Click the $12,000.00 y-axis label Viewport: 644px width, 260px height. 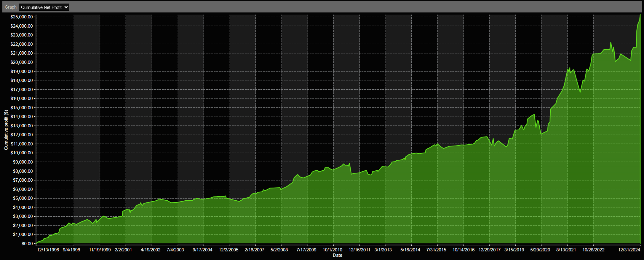point(22,135)
